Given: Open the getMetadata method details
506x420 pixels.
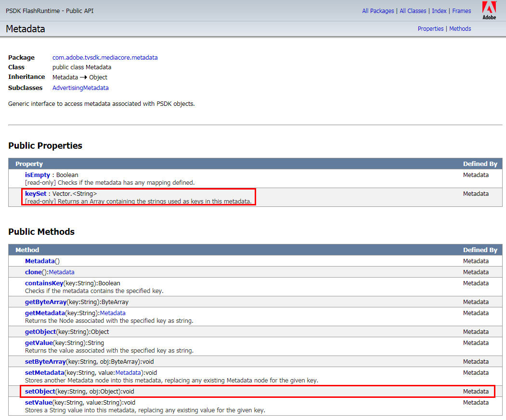Looking at the screenshot, I should click(x=45, y=313).
